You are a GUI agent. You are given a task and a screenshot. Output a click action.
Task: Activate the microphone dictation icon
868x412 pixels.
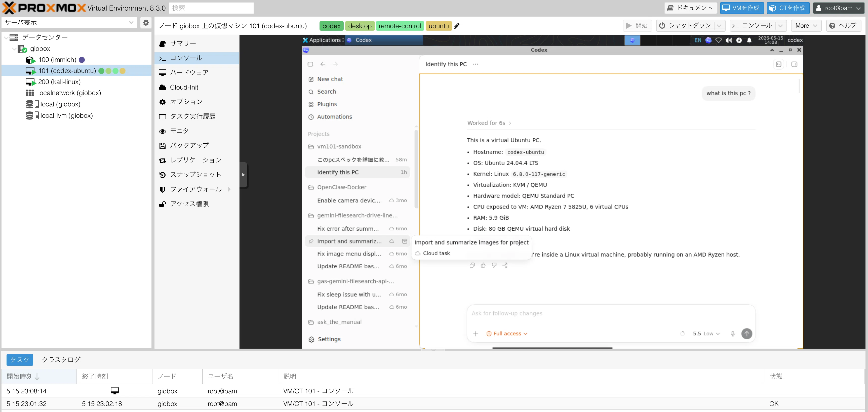pyautogui.click(x=733, y=334)
